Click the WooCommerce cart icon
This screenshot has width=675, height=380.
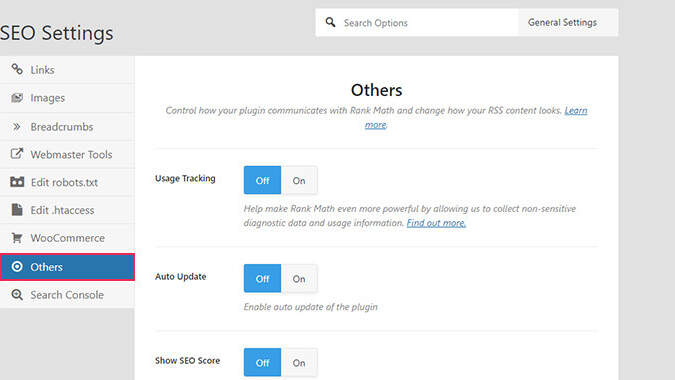(17, 238)
